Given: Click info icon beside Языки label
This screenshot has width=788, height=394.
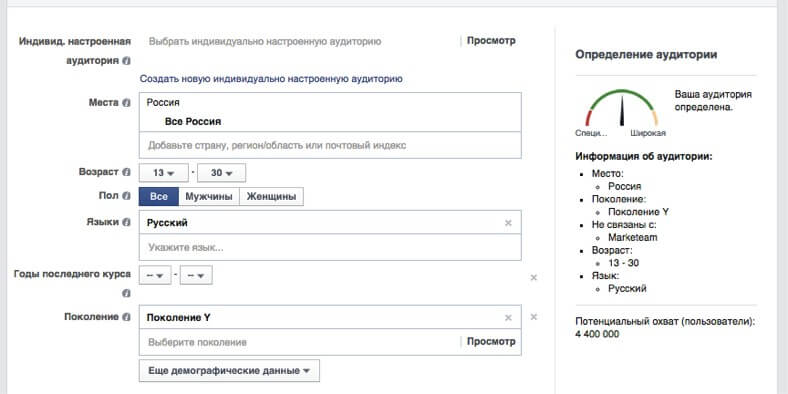Looking at the screenshot, I should click(x=126, y=222).
